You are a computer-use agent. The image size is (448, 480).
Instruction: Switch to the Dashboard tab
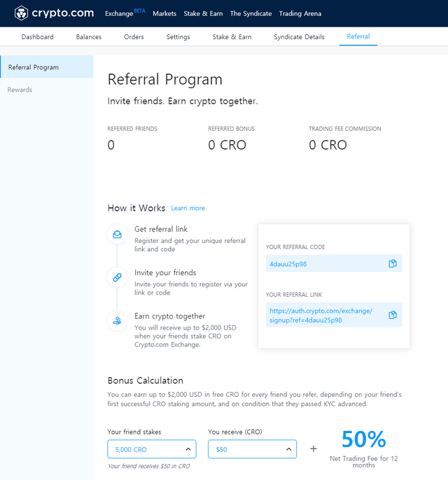(37, 36)
